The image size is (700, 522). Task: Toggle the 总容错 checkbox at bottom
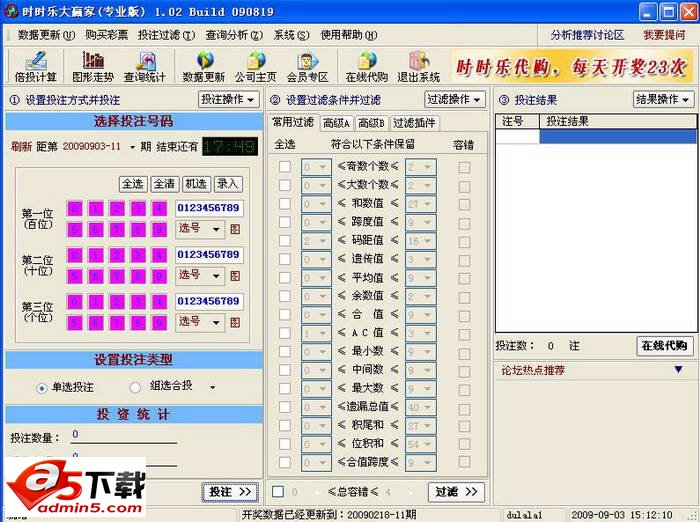[x=278, y=492]
